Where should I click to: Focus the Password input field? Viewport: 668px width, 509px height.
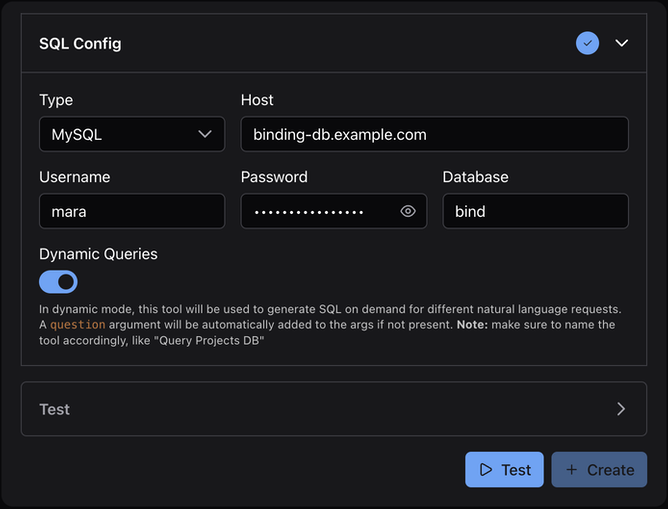[320, 211]
